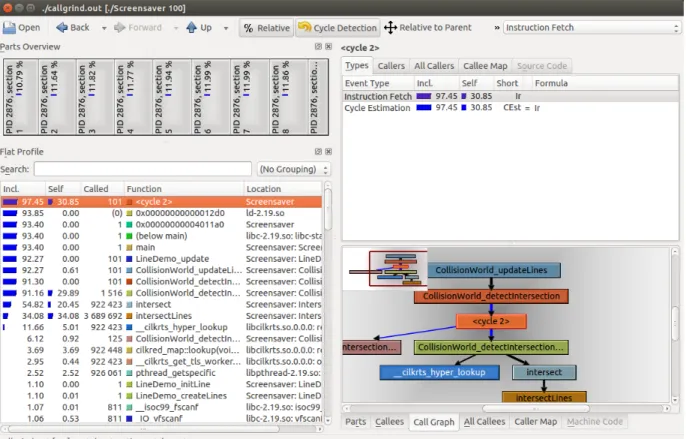The width and height of the screenshot is (686, 439).
Task: Select the (below main) function row
Action: 161,236
